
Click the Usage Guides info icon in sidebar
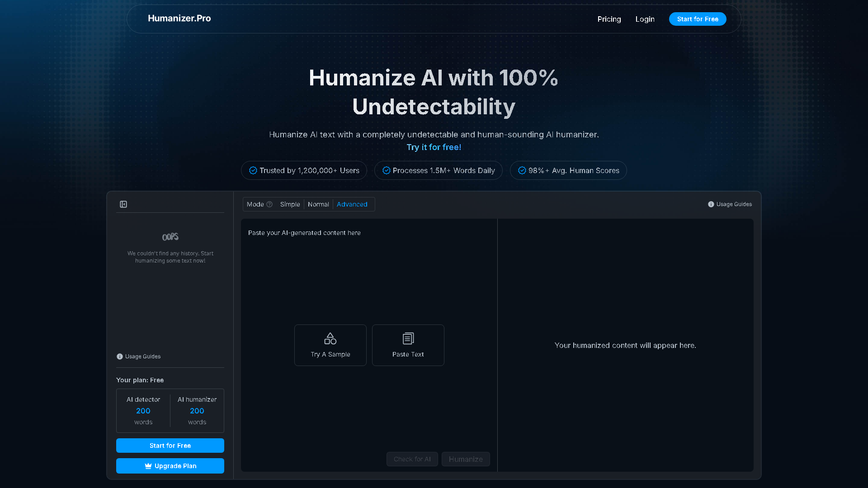pyautogui.click(x=119, y=357)
